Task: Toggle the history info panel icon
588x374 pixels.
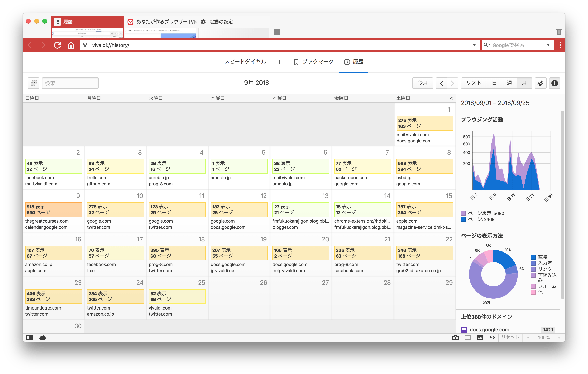Action: [x=554, y=83]
